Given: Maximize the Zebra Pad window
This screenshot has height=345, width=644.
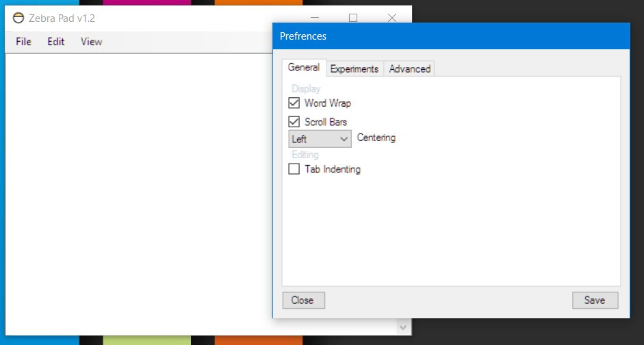Looking at the screenshot, I should coord(353,18).
